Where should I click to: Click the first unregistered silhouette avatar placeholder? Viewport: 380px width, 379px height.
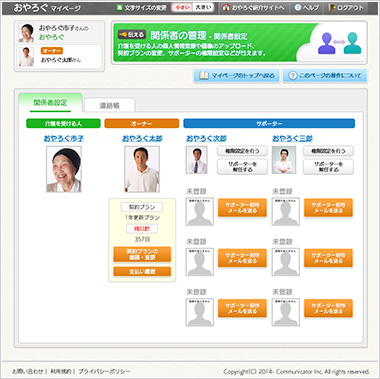point(200,212)
